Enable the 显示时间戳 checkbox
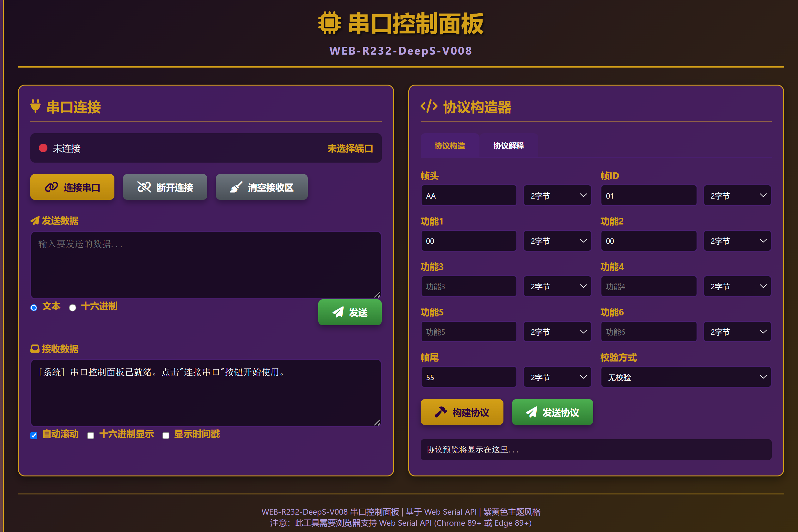This screenshot has height=532, width=798. coord(166,435)
